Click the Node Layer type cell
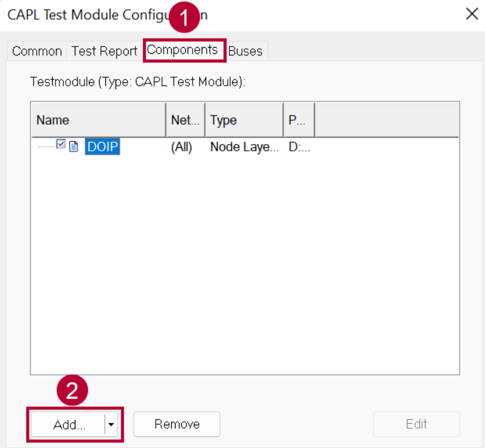Screen dimensions: 485x448 coord(244,147)
